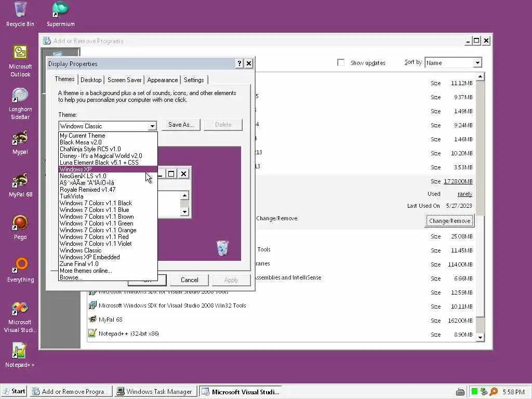
Task: Click Cancel in Display Properties
Action: (x=189, y=280)
